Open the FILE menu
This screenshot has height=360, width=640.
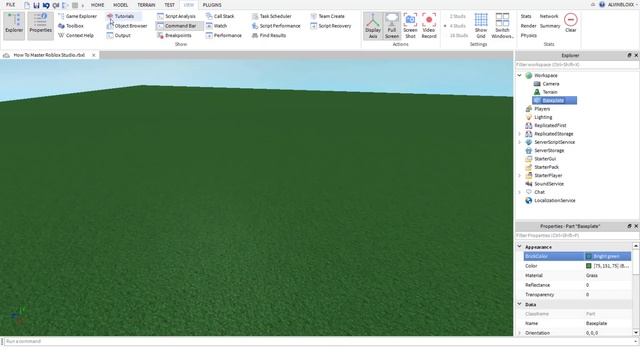pyautogui.click(x=10, y=5)
